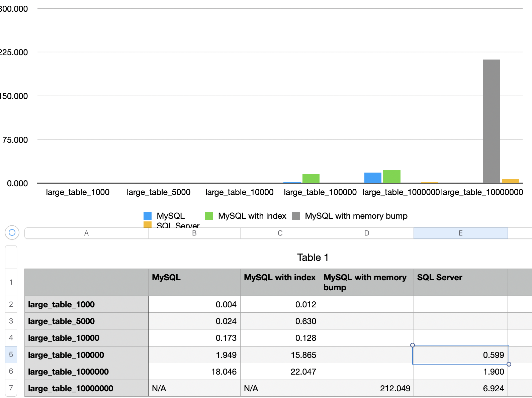The image size is (532, 398).
Task: Click the blue MySQL legend swatch
Action: pyautogui.click(x=148, y=216)
